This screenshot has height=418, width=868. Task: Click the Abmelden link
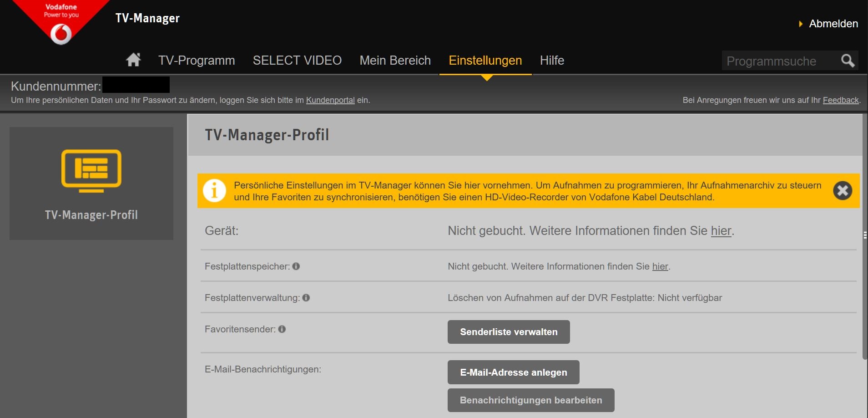pos(833,24)
